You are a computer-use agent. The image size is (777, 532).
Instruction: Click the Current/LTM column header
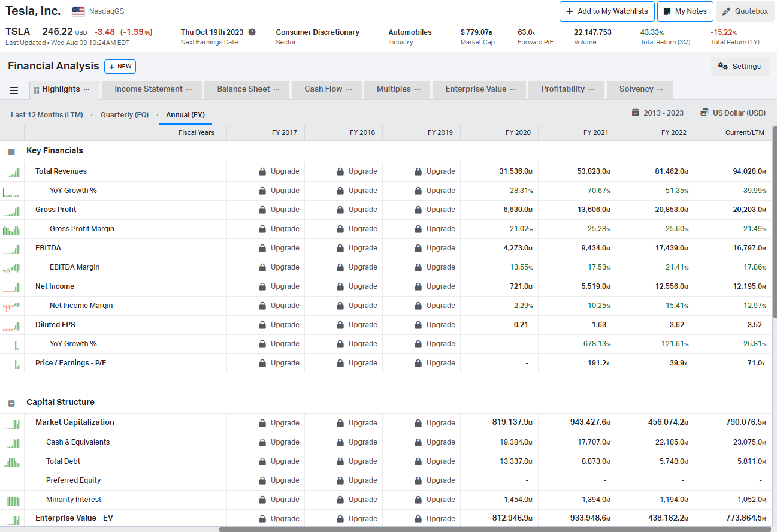(x=745, y=132)
